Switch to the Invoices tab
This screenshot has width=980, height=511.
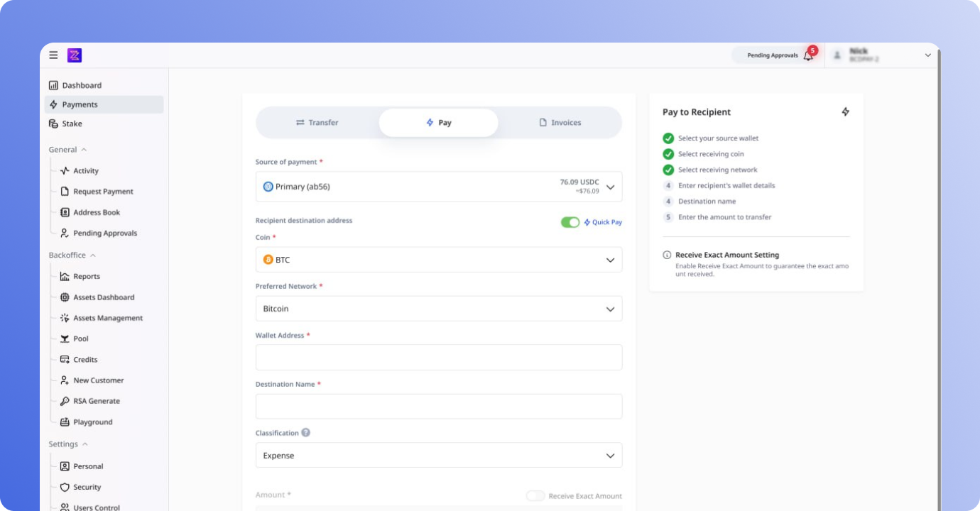[560, 123]
